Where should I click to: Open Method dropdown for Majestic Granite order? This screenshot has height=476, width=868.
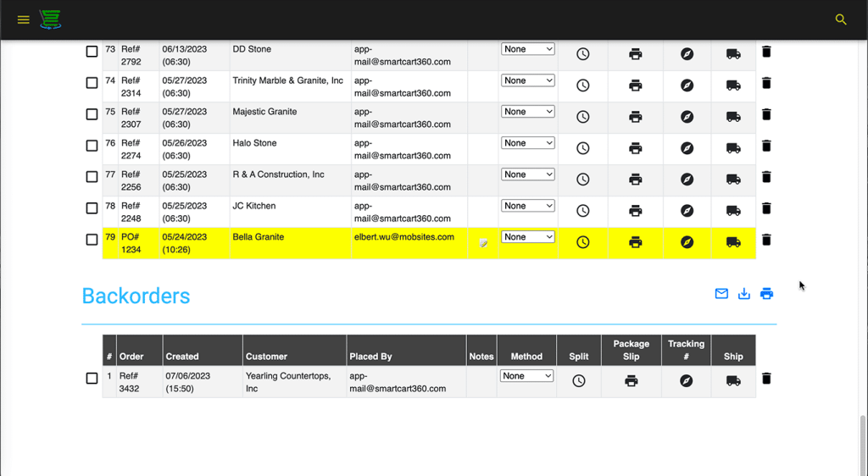click(x=527, y=112)
